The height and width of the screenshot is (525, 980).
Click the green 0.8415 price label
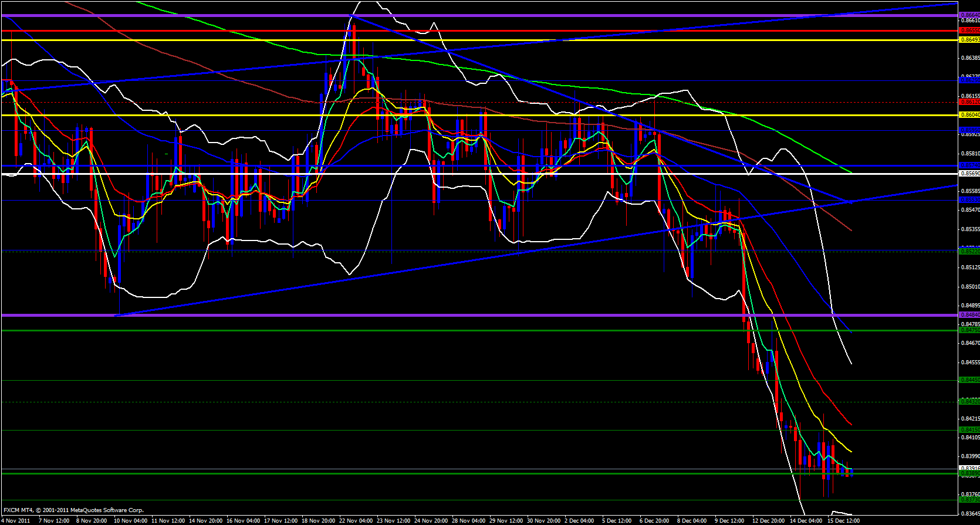[968, 430]
